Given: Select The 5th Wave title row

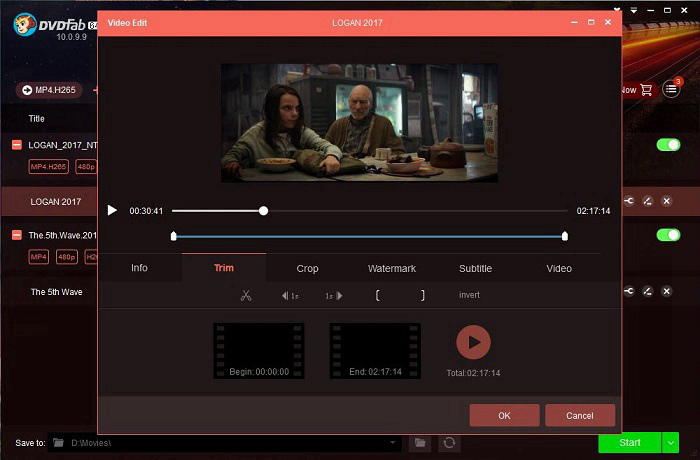Looking at the screenshot, I should point(56,292).
